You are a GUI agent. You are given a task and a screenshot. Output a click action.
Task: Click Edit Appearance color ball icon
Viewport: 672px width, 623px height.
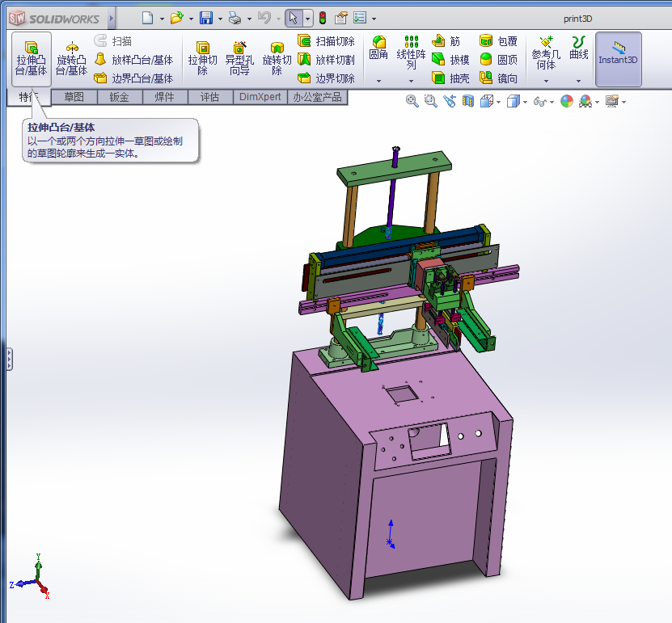pyautogui.click(x=567, y=102)
